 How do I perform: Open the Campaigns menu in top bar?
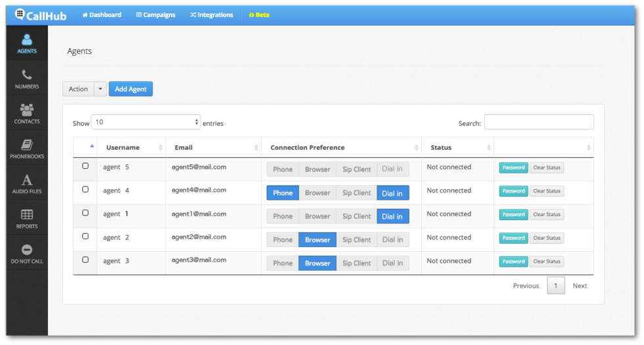[x=156, y=15]
